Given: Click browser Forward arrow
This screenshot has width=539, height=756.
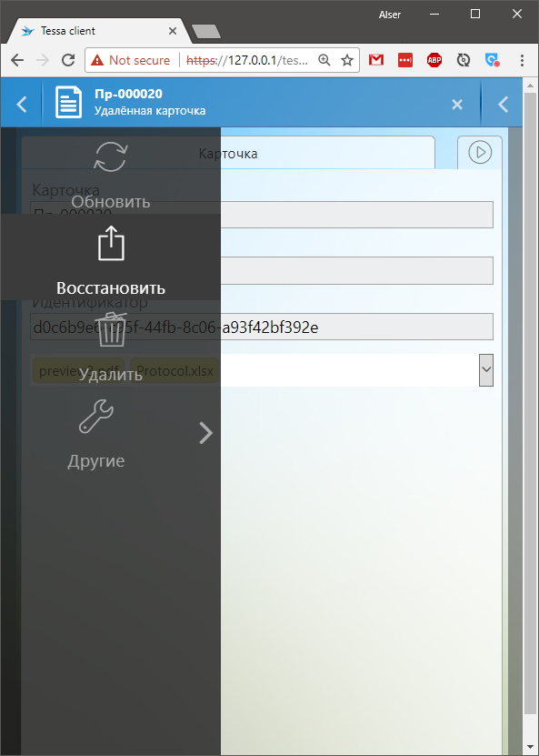Looking at the screenshot, I should pyautogui.click(x=43, y=60).
